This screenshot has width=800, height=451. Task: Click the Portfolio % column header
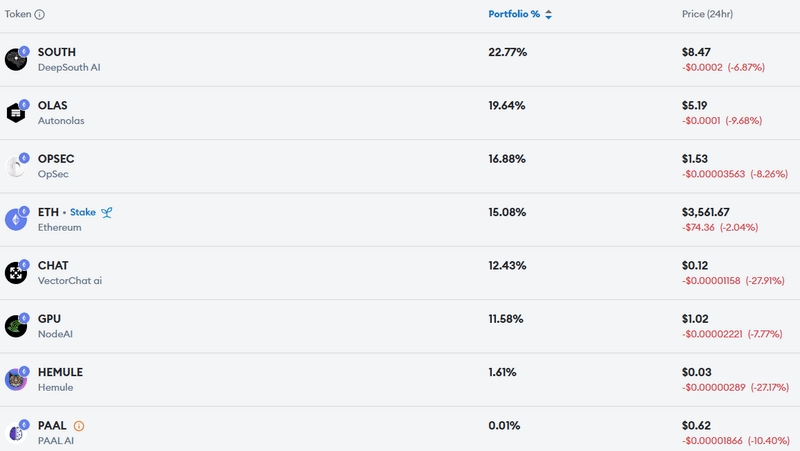[514, 14]
